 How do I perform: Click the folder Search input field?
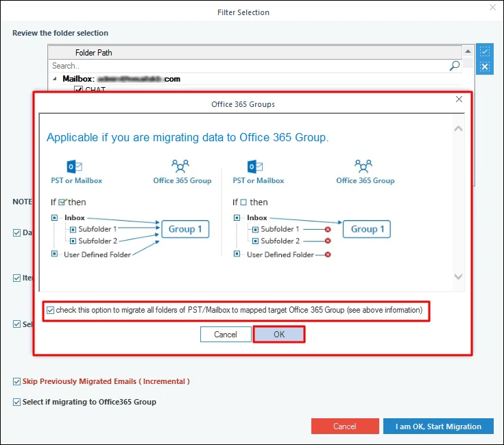(x=247, y=66)
